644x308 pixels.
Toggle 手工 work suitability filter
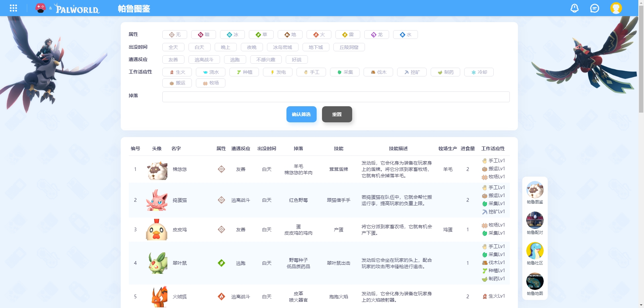(x=311, y=72)
